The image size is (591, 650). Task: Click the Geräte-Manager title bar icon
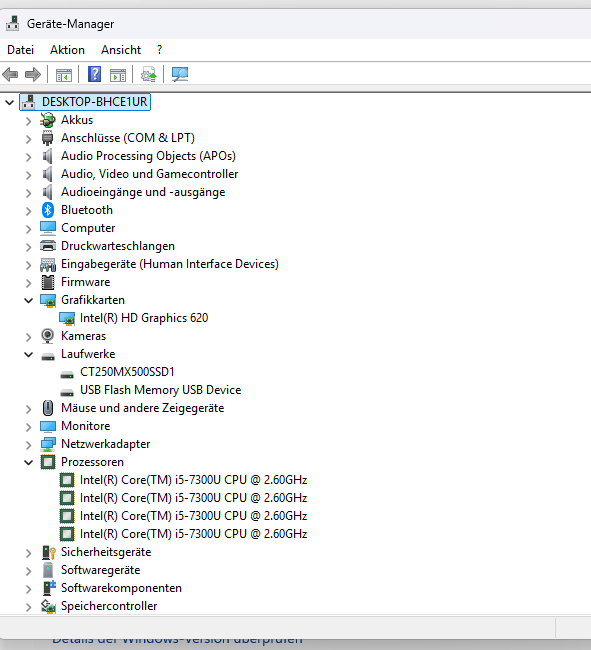tap(12, 24)
